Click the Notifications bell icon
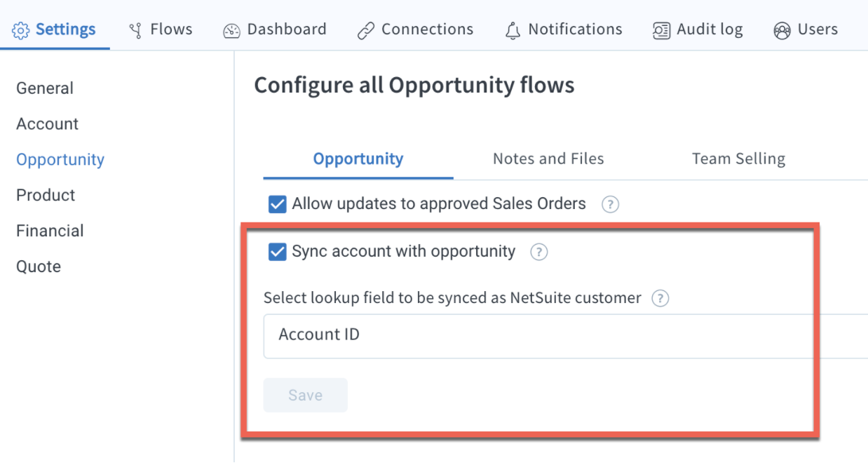 513,30
